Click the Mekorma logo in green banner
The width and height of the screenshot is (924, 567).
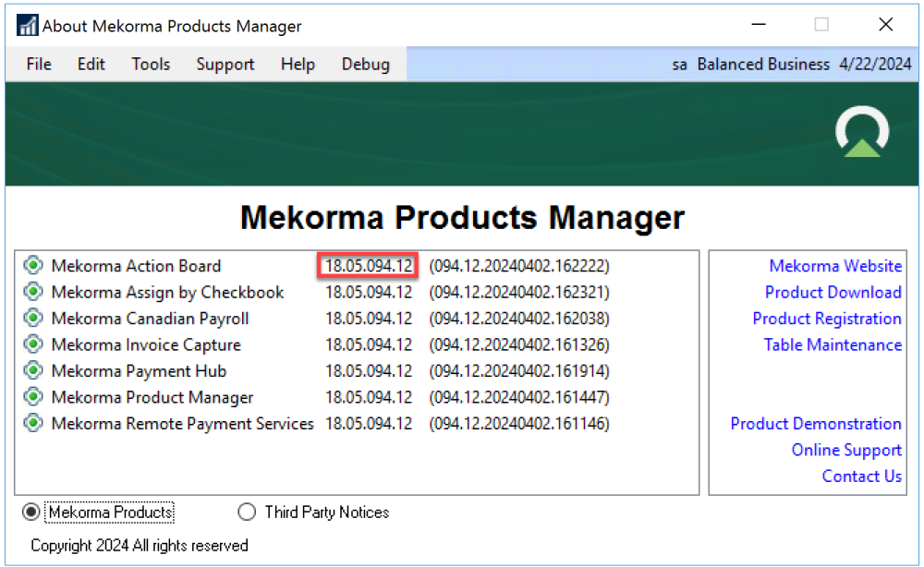click(x=861, y=133)
